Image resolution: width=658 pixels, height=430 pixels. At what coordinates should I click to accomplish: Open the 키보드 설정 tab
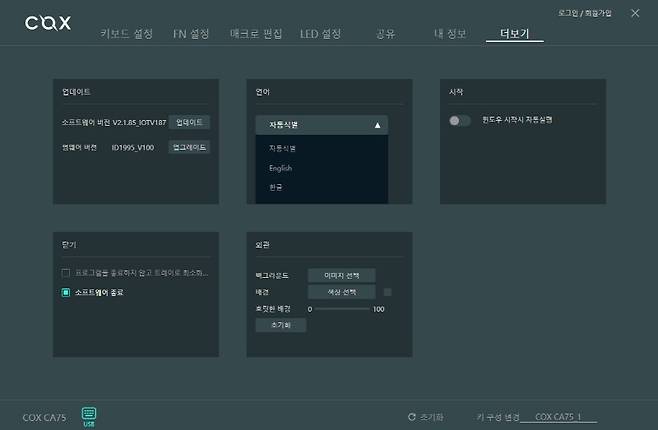(x=127, y=33)
